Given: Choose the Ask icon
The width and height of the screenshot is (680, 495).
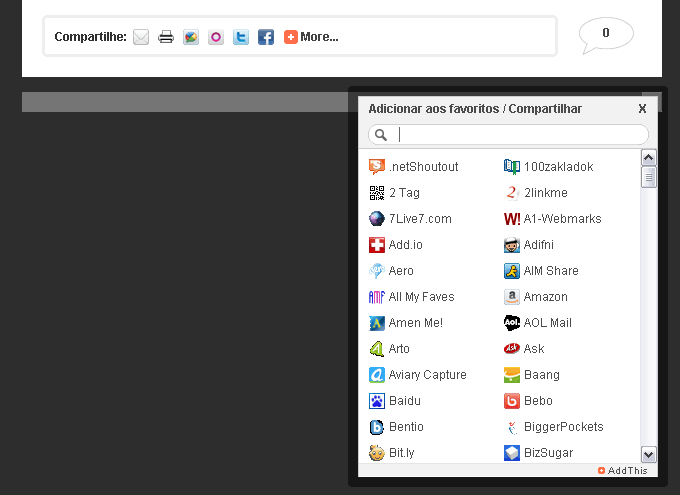Looking at the screenshot, I should coord(512,348).
